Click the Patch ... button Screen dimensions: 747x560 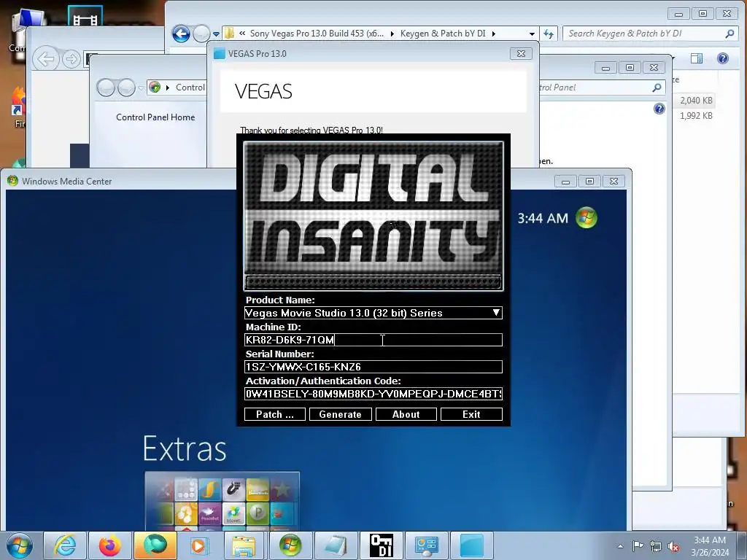(275, 414)
